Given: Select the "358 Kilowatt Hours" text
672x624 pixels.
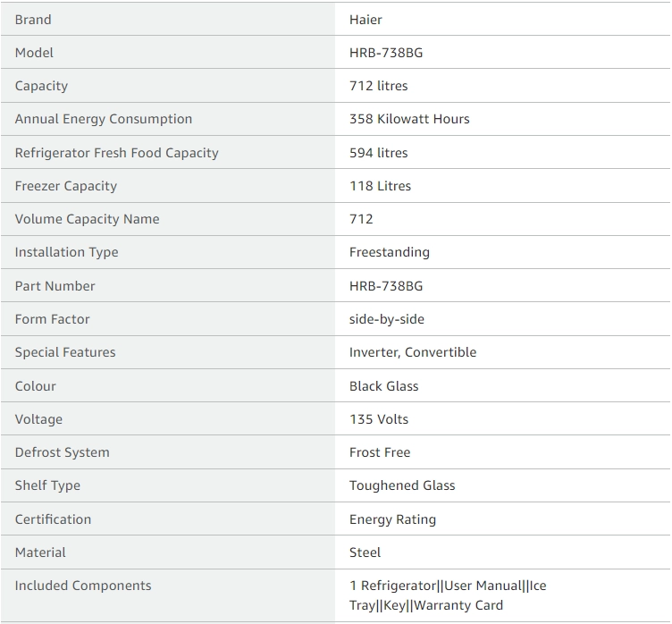Looking at the screenshot, I should point(409,119).
